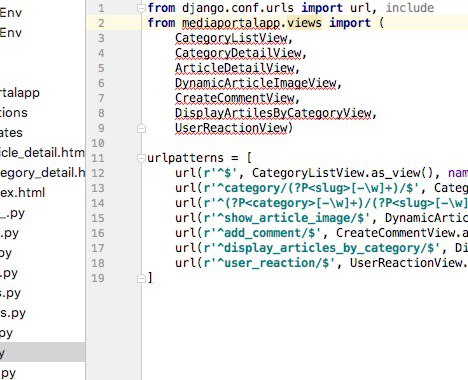Viewport: 468px width, 380px height.
Task: Open the '_.py' file in project tree
Action: click(x=12, y=213)
